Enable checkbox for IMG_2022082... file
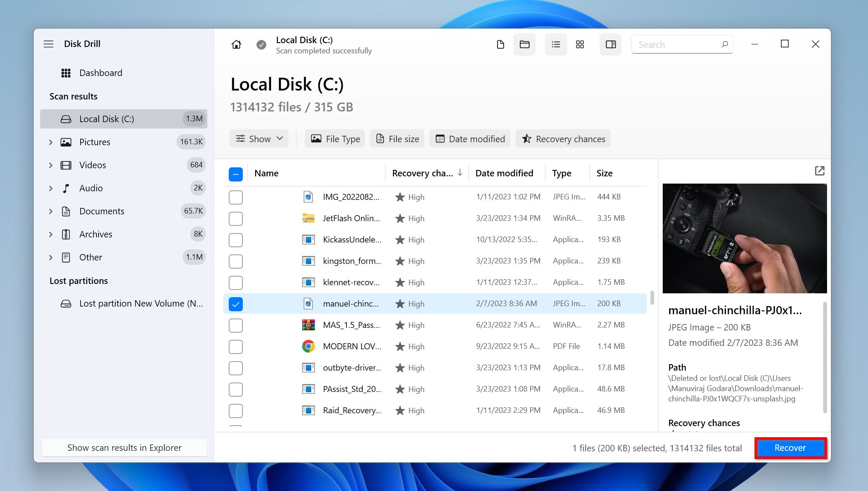This screenshot has width=868, height=491. 236,196
